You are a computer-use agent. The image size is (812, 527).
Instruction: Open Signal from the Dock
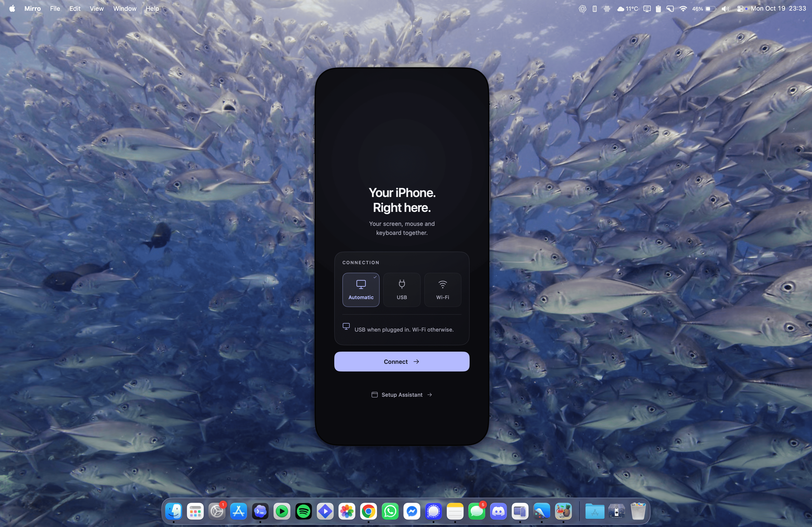[434, 511]
